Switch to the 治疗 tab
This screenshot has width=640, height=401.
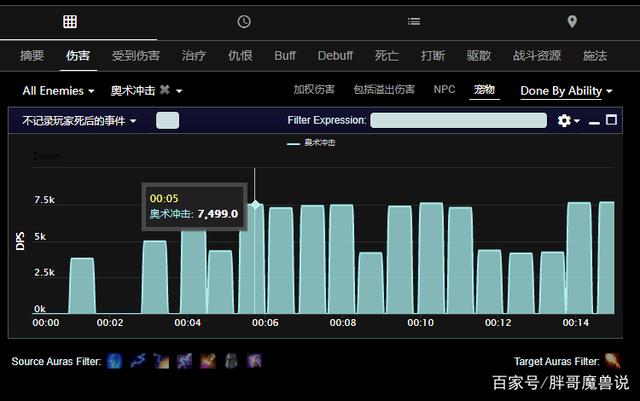pyautogui.click(x=194, y=55)
